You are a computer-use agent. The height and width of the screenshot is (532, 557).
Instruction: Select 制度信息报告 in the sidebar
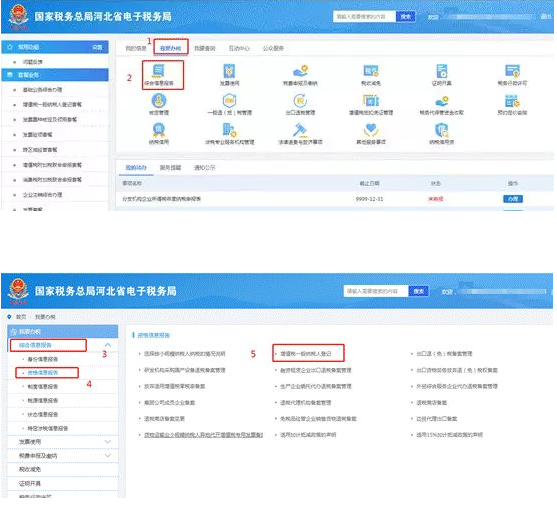coord(43,386)
